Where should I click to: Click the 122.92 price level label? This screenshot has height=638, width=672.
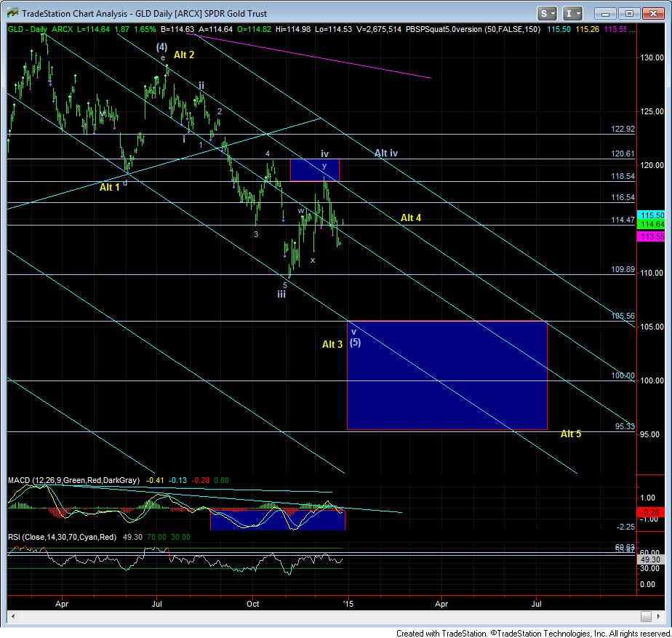[623, 129]
